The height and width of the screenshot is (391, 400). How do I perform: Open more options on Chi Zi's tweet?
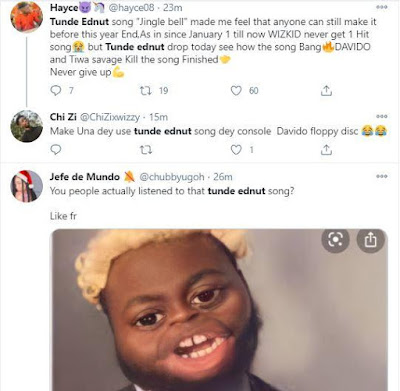(x=382, y=117)
